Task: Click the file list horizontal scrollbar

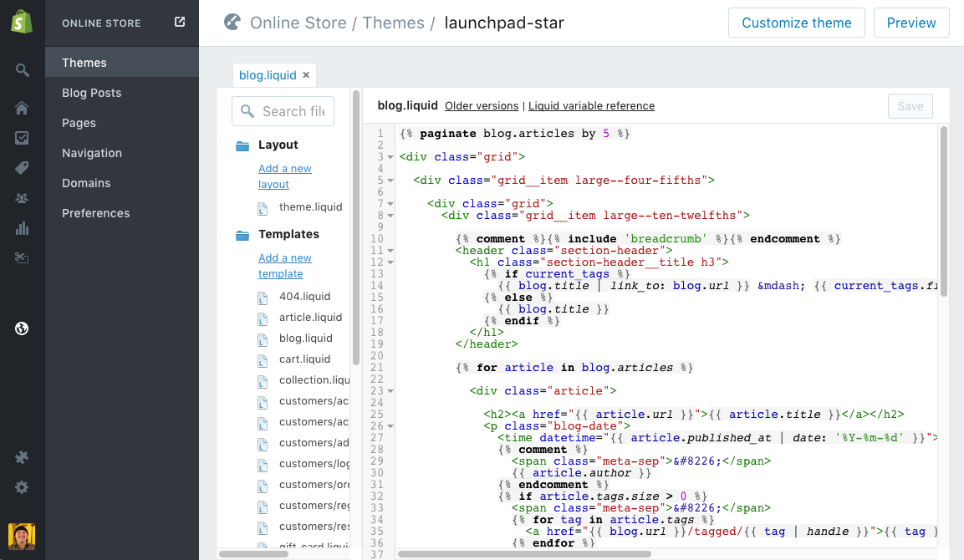Action: click(254, 554)
